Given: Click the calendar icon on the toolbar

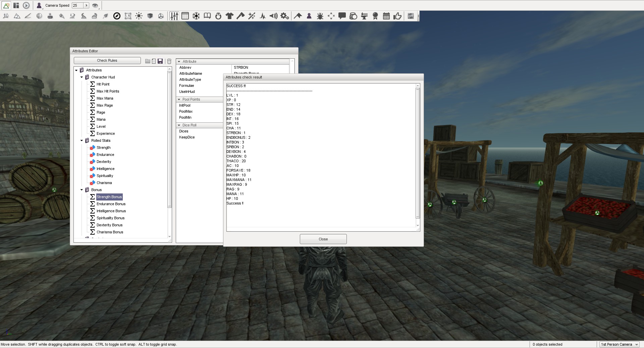Looking at the screenshot, I should [x=386, y=16].
